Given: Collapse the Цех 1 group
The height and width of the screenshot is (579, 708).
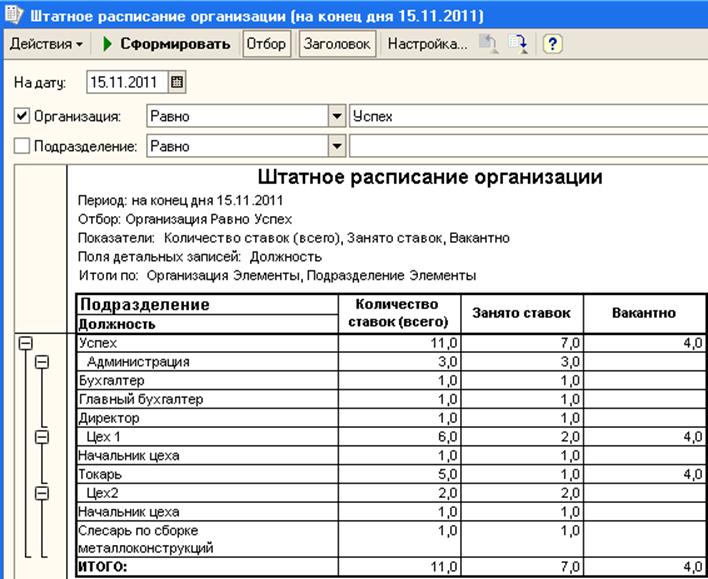Looking at the screenshot, I should (x=42, y=437).
